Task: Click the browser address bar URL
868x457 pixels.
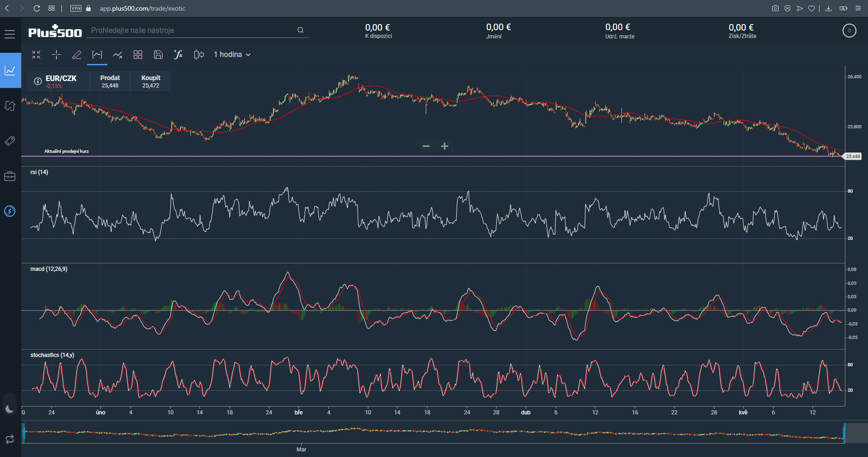Action: 143,8
